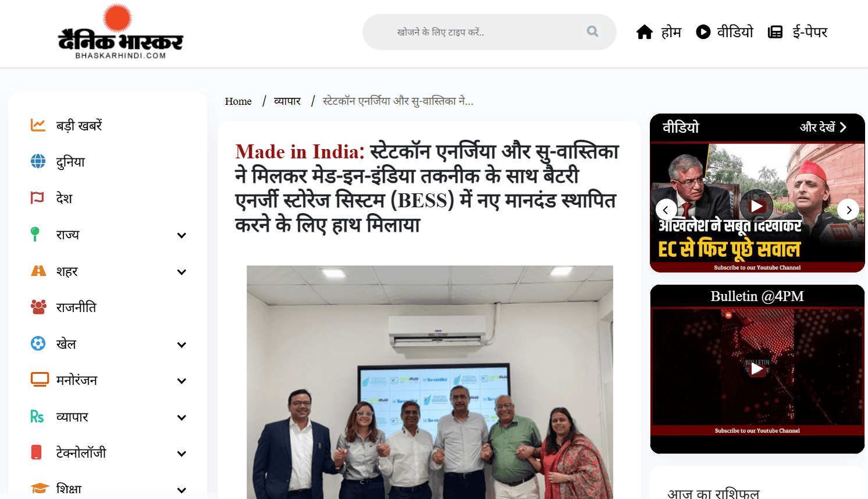Click the देश flag icon

(x=37, y=198)
